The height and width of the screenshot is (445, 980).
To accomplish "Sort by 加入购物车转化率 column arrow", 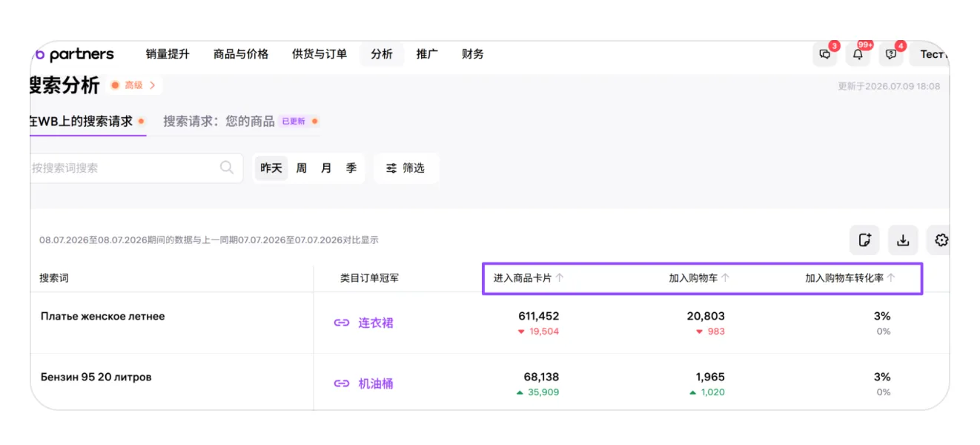I will (x=891, y=278).
